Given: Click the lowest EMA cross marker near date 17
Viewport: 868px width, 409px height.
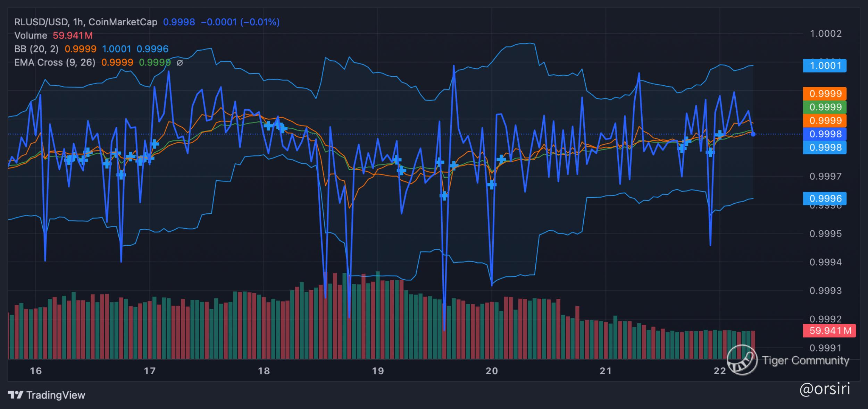Looking at the screenshot, I should [121, 175].
